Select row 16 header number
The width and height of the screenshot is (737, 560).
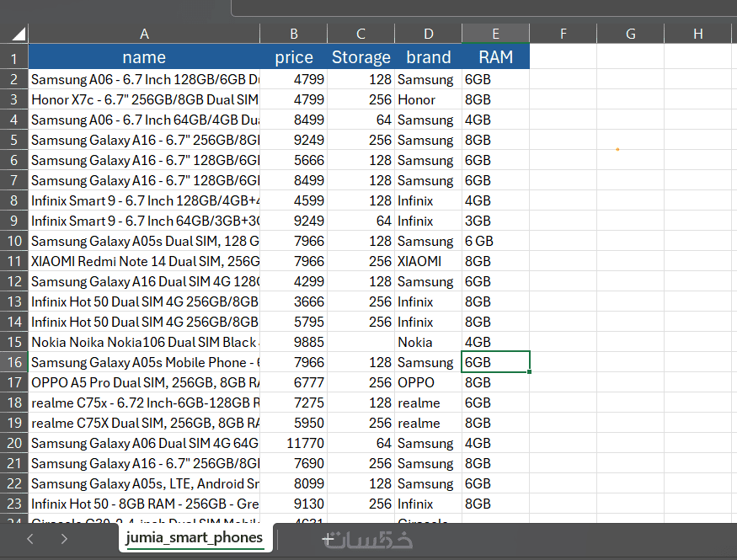coord(14,362)
